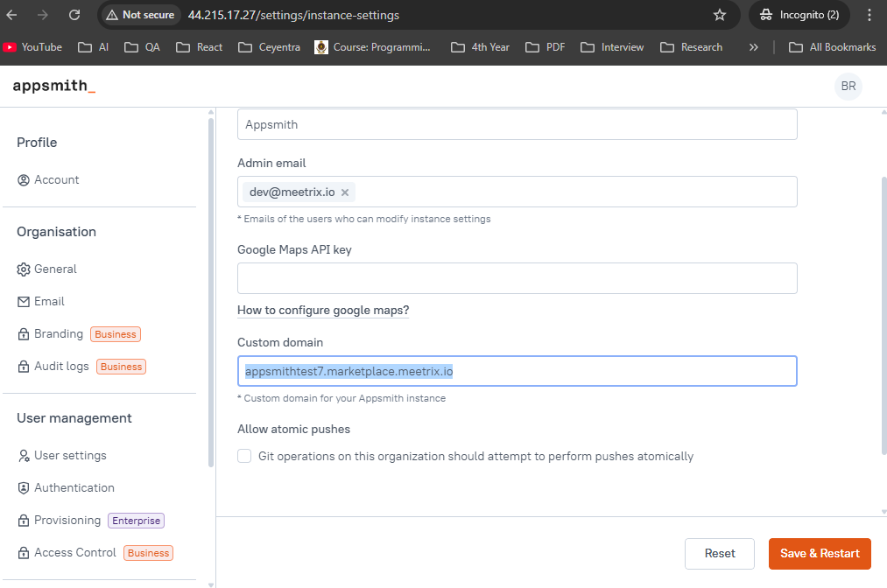Open the React bookmarks folder
Image resolution: width=887 pixels, height=588 pixels.
point(199,47)
